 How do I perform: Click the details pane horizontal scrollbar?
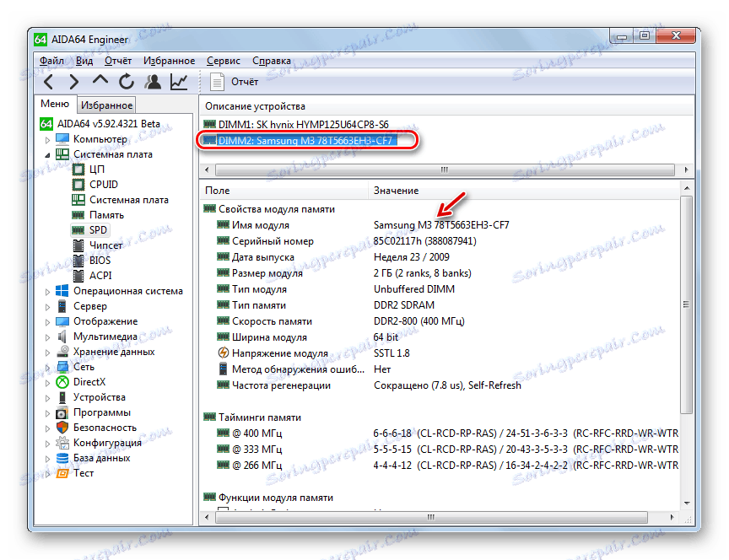[x=431, y=517]
